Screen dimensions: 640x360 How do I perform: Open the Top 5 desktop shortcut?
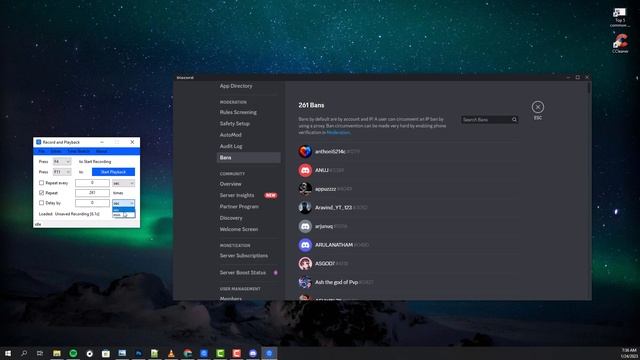[620, 17]
